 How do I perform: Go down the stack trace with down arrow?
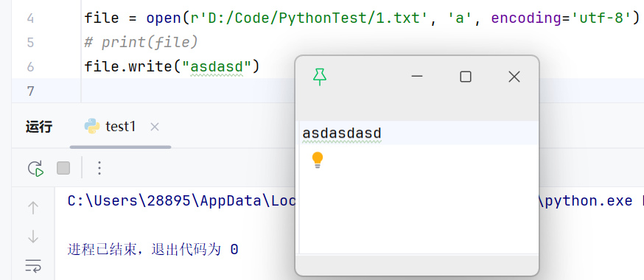click(33, 237)
